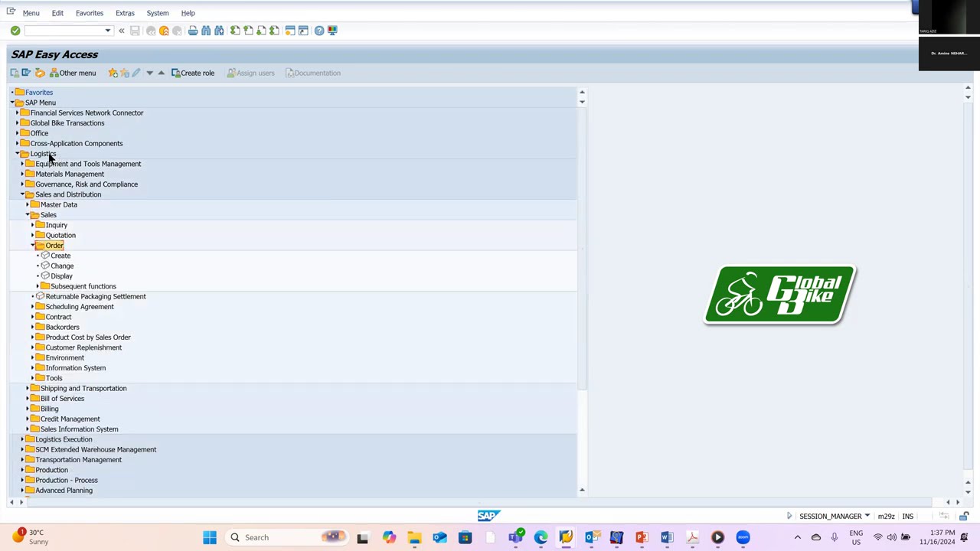Screen dimensions: 980x551
Task: Click the Assign users button
Action: pyautogui.click(x=250, y=73)
